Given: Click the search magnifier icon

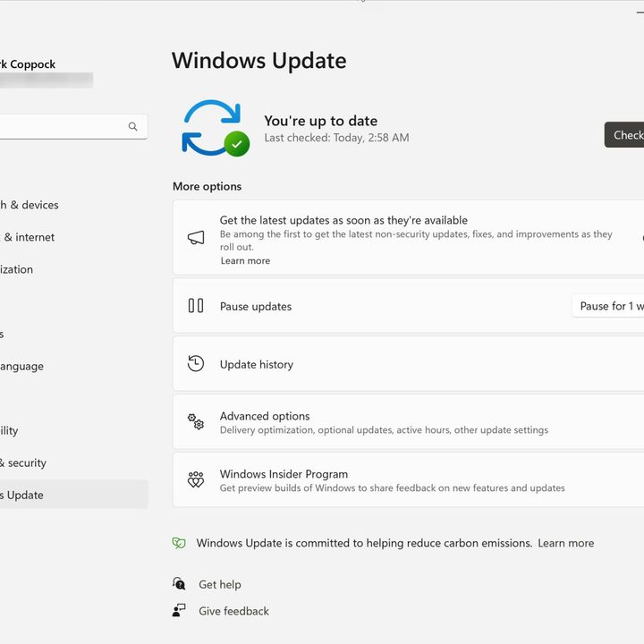Looking at the screenshot, I should [x=132, y=126].
